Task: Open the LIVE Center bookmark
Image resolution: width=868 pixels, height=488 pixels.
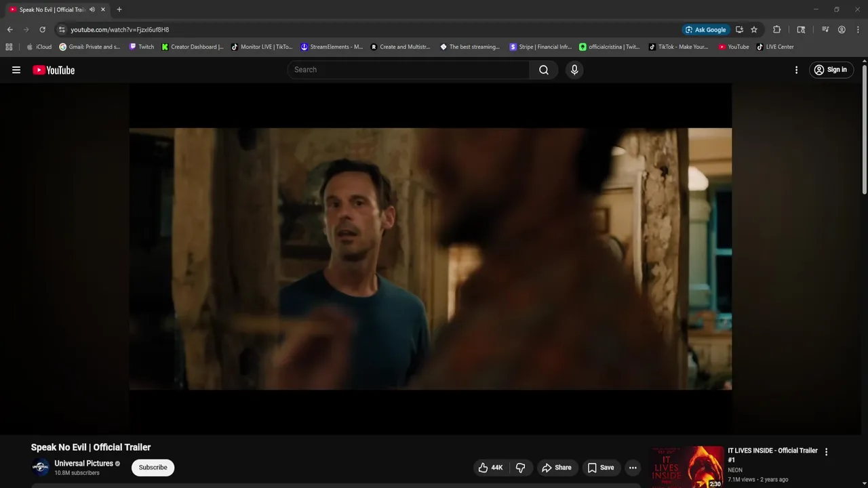Action: (x=775, y=47)
